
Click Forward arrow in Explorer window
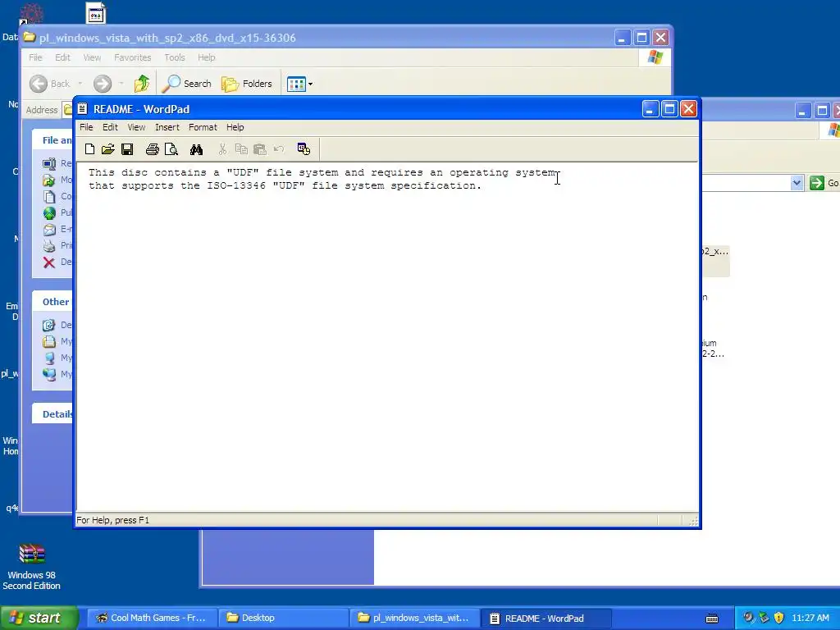[103, 84]
